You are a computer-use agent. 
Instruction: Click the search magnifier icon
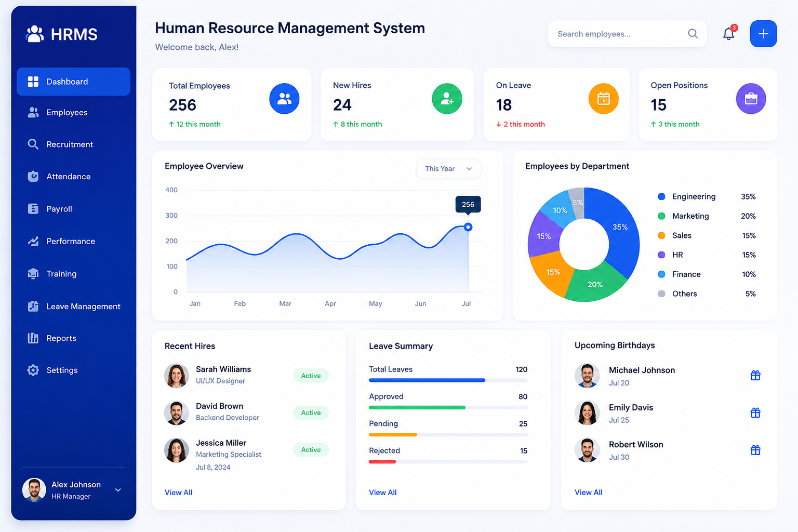click(693, 34)
